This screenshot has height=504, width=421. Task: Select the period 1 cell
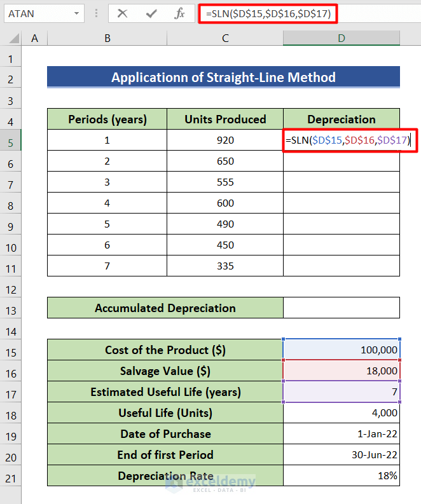(x=107, y=140)
